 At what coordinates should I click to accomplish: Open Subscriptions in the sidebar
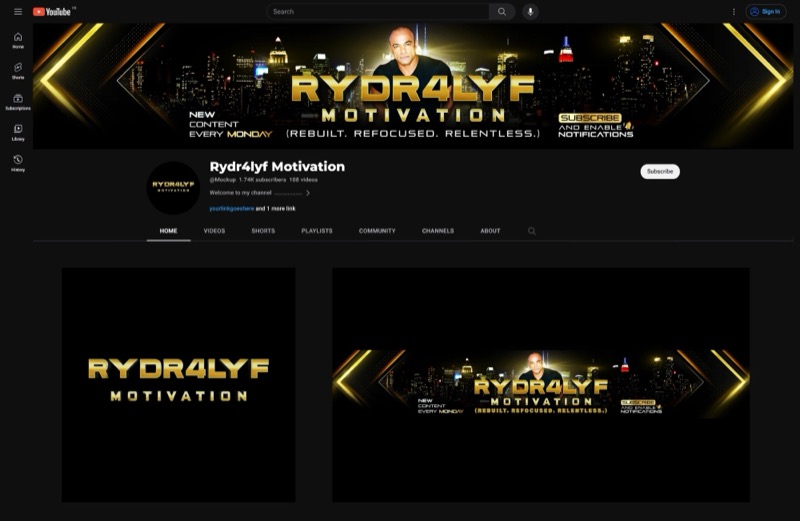[18, 102]
